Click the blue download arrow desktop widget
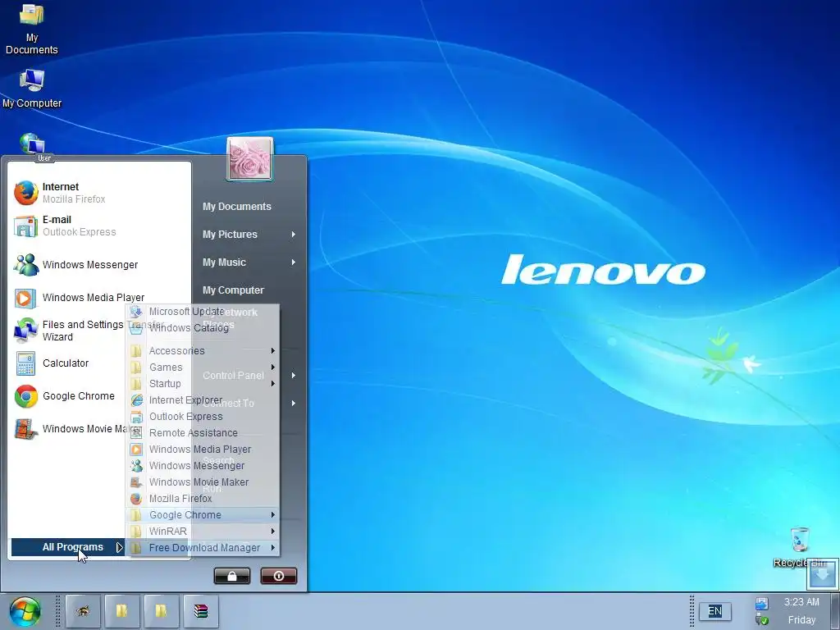This screenshot has height=630, width=840. click(822, 573)
